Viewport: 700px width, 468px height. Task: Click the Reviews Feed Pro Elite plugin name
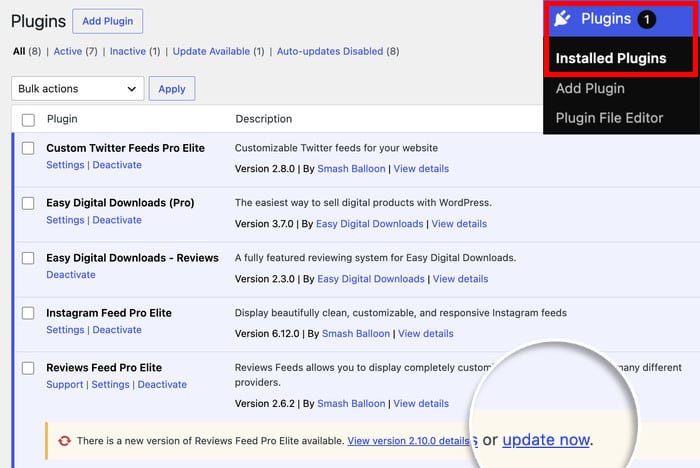(104, 368)
